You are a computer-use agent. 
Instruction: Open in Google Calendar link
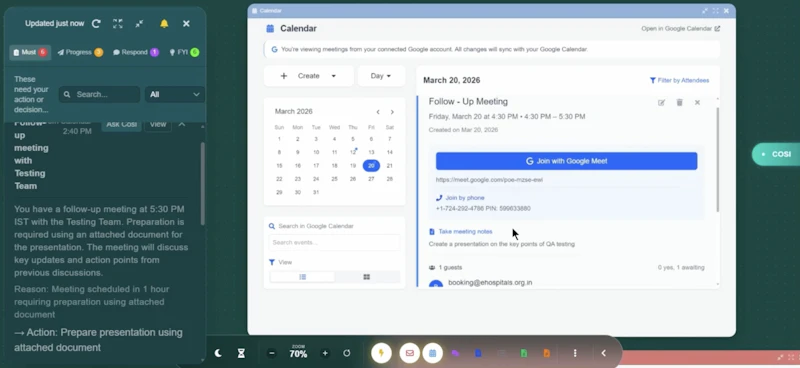(681, 29)
